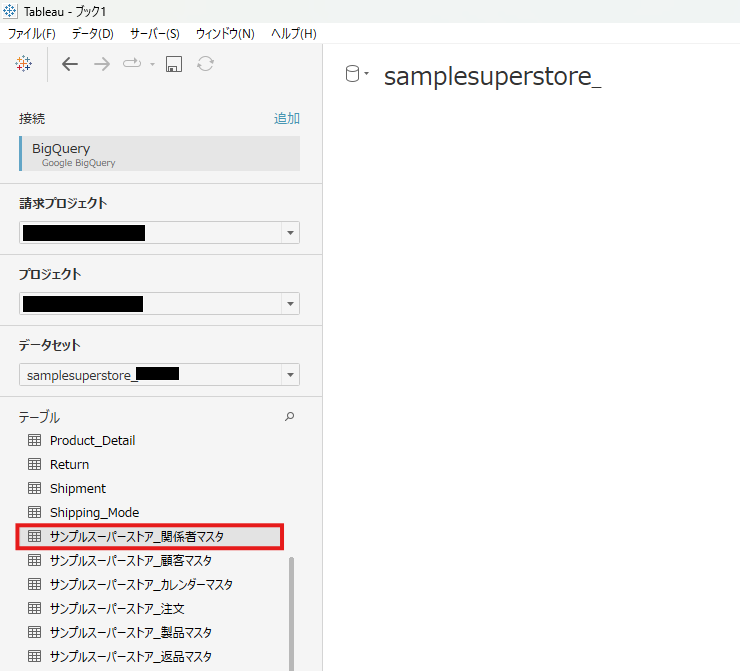The width and height of the screenshot is (740, 671).
Task: Click table icon for サンプルスーパーストア_カレンダーマスタ
Action: [34, 584]
